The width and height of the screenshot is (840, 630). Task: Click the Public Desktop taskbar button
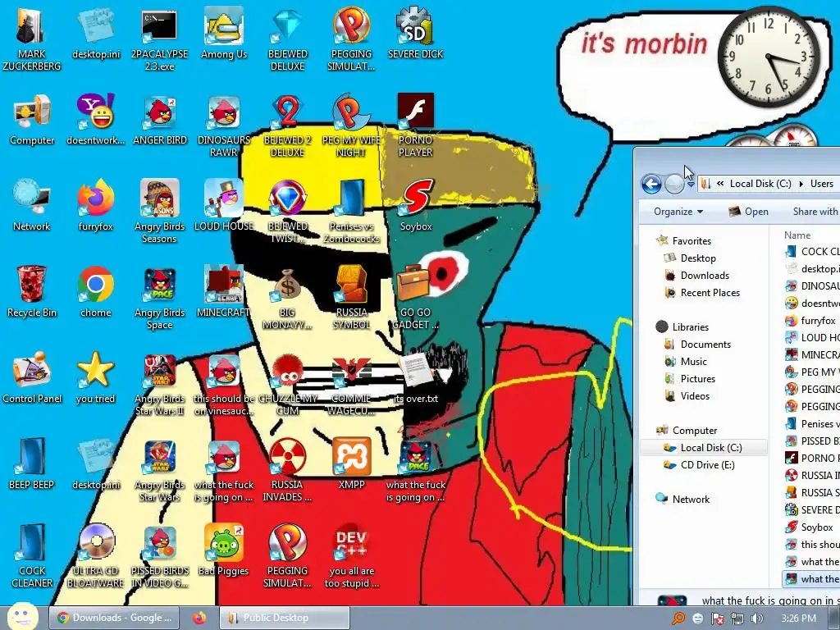pyautogui.click(x=285, y=618)
